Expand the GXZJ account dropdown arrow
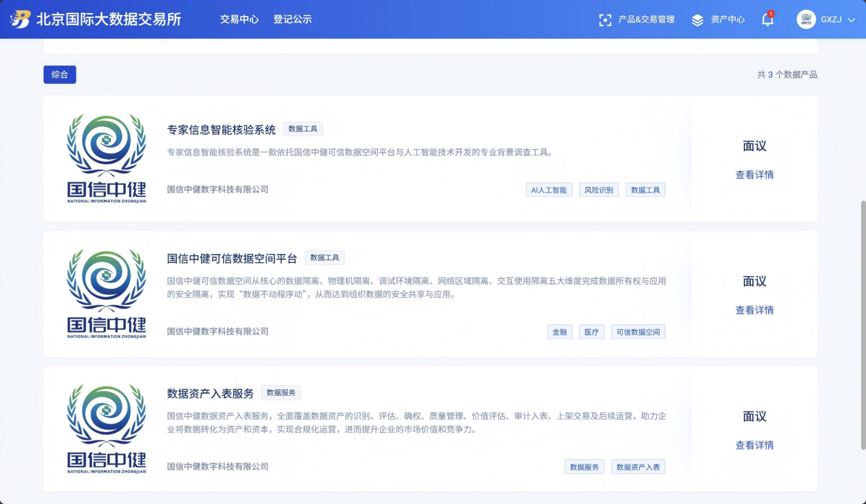This screenshot has width=866, height=504. [x=851, y=20]
